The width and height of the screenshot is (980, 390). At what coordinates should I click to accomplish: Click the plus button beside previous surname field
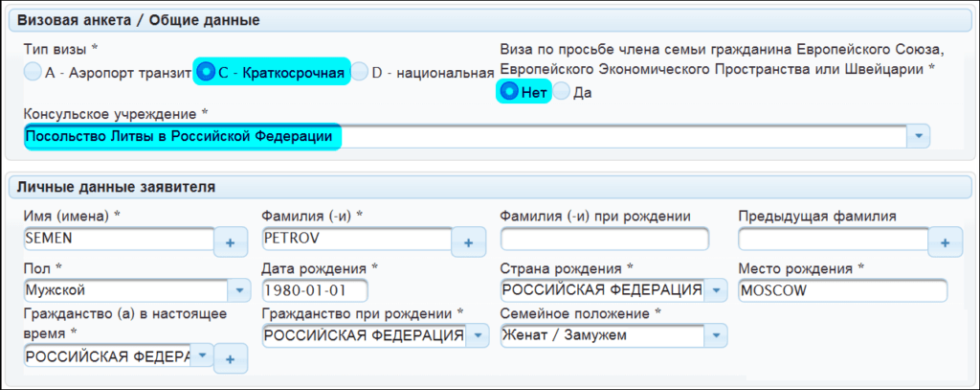coord(947,243)
